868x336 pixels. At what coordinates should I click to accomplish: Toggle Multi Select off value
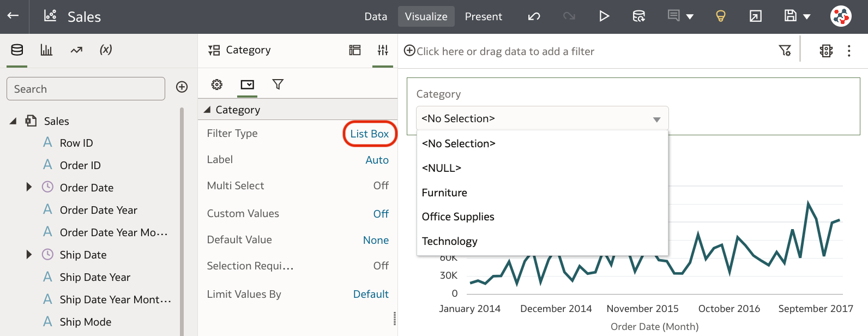(x=381, y=186)
